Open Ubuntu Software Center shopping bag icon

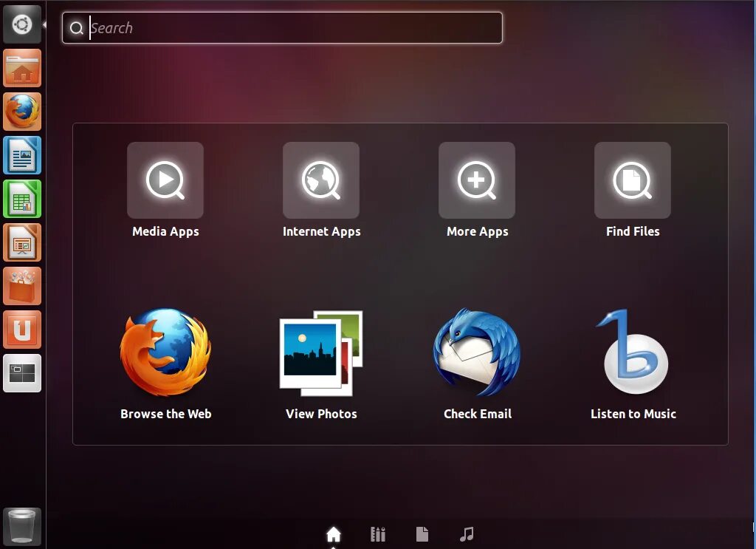tap(22, 286)
